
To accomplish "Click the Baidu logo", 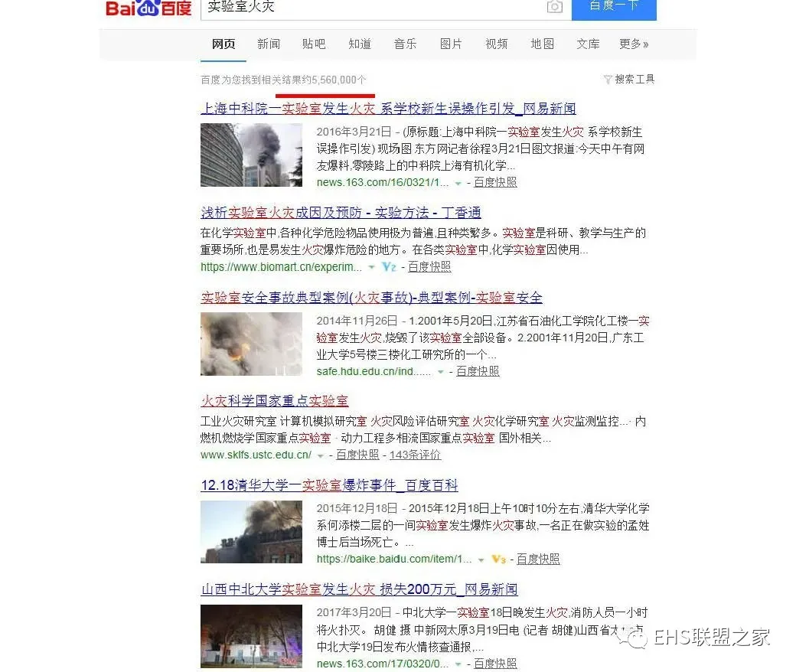I will (148, 8).
